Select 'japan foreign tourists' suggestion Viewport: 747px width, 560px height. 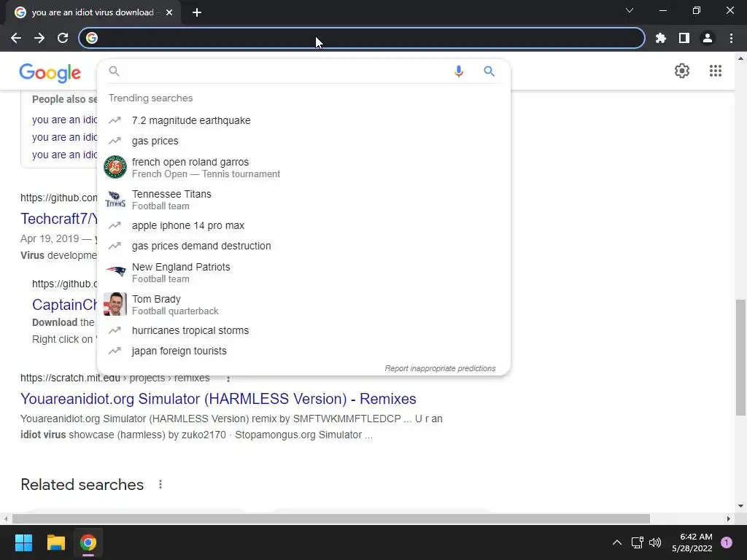coord(303,351)
